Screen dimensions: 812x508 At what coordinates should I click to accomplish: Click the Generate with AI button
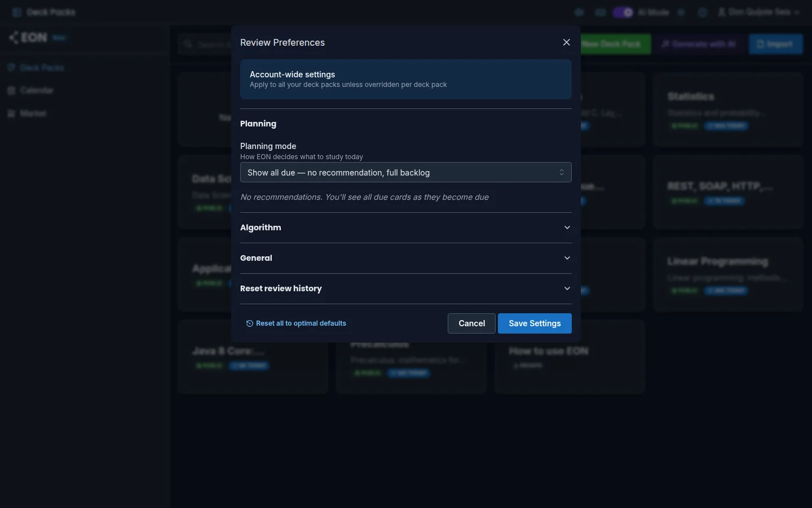click(x=699, y=44)
